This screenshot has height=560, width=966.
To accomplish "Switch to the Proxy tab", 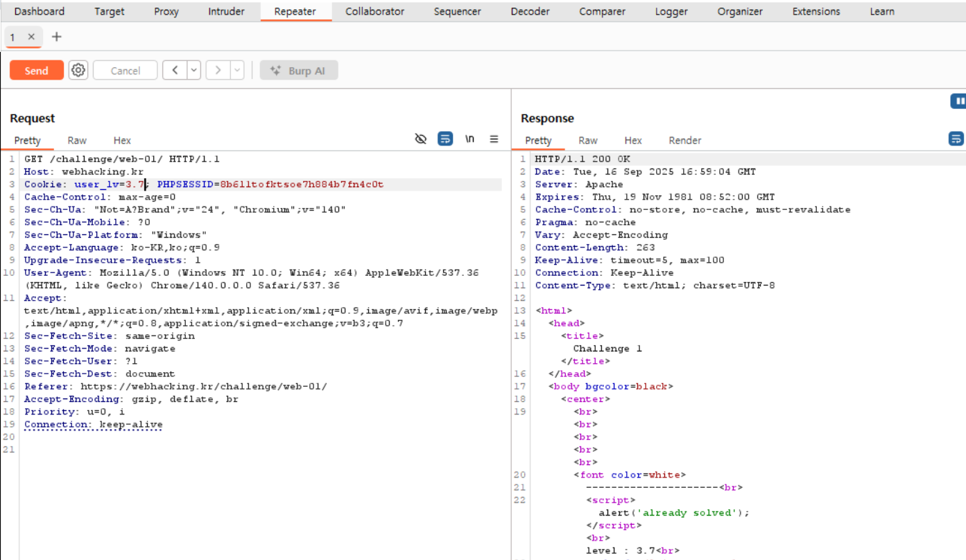I will (x=166, y=11).
